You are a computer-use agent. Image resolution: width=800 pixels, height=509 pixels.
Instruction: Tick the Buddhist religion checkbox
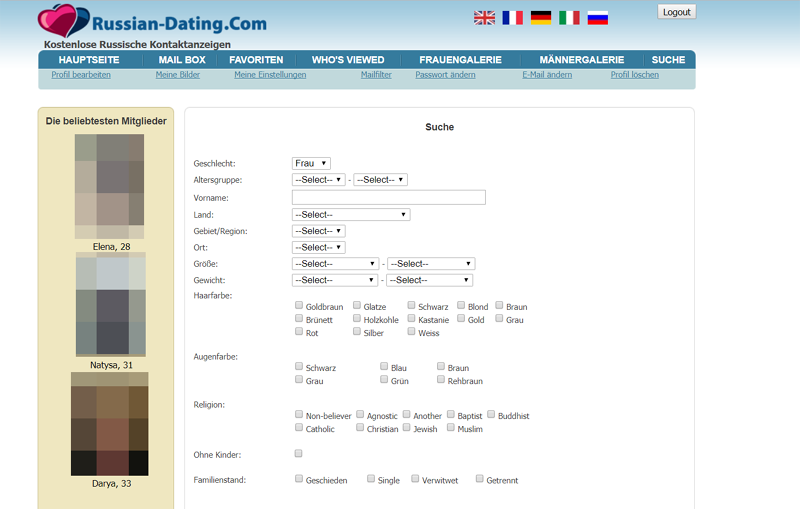click(x=491, y=414)
